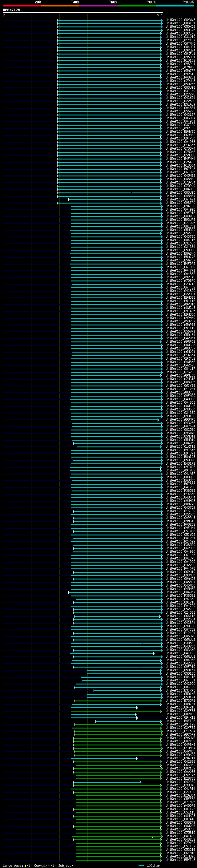
Task: Click the alignment bar for UniRef100_A9QMA5
Action: (x=115, y=419)
